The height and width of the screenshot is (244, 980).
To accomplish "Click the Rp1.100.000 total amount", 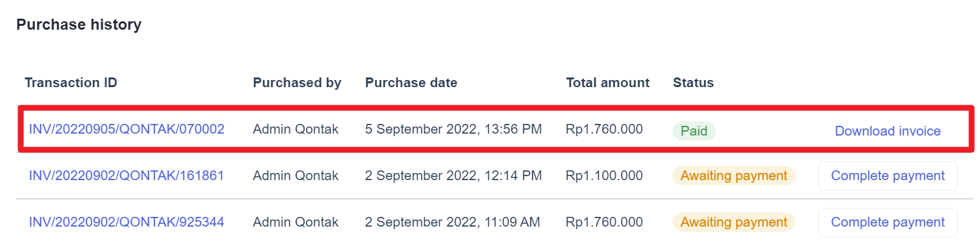I will pos(604,176).
